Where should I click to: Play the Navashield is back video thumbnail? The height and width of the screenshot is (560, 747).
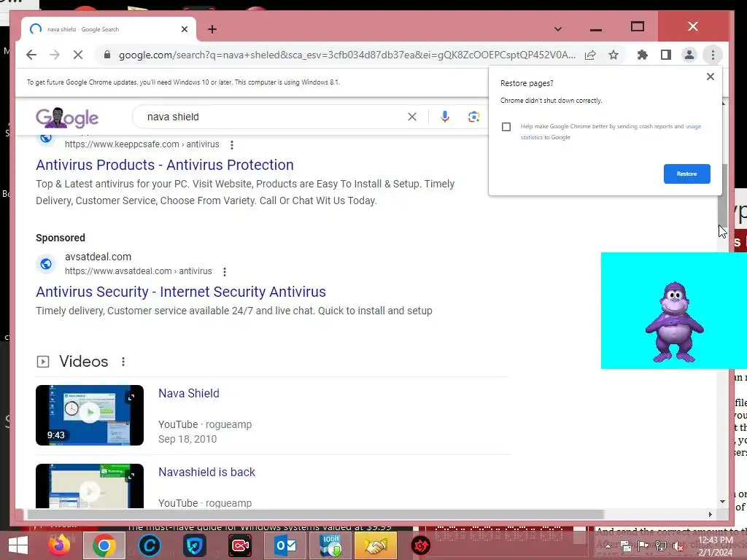[90, 486]
